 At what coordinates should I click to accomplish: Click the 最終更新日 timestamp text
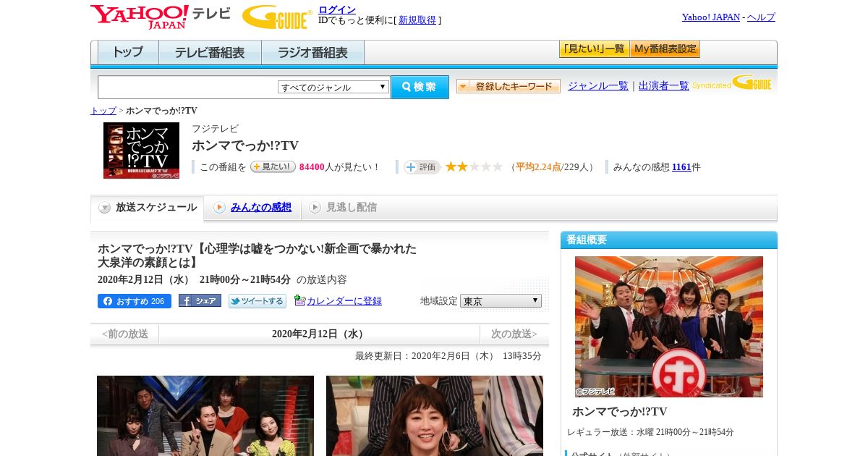coord(448,356)
